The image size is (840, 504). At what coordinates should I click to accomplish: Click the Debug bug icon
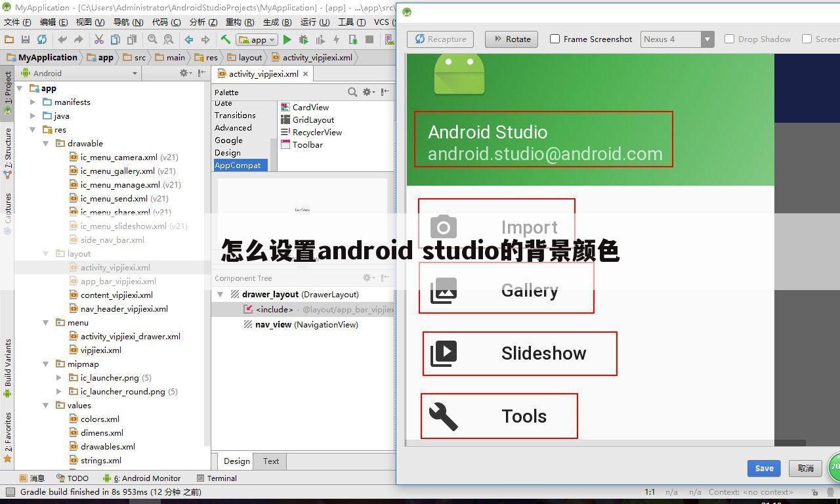tap(304, 39)
